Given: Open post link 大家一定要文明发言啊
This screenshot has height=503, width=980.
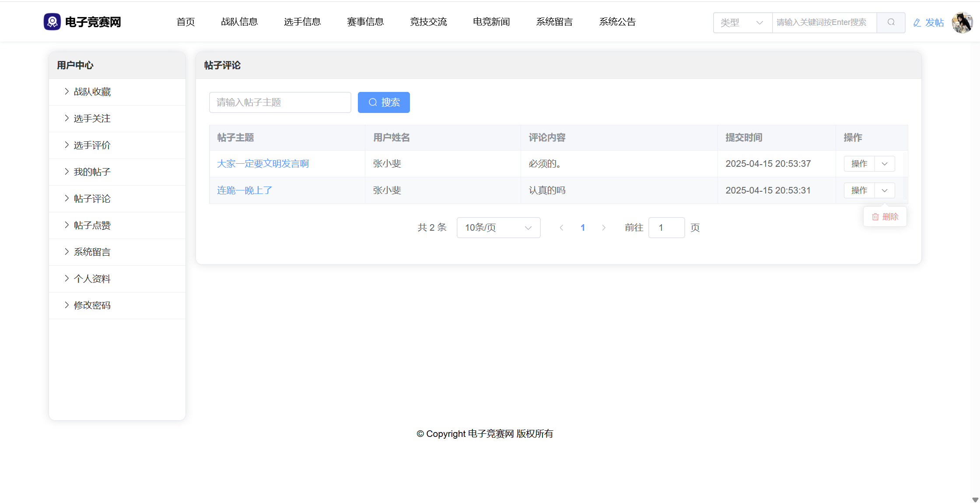Looking at the screenshot, I should (263, 164).
